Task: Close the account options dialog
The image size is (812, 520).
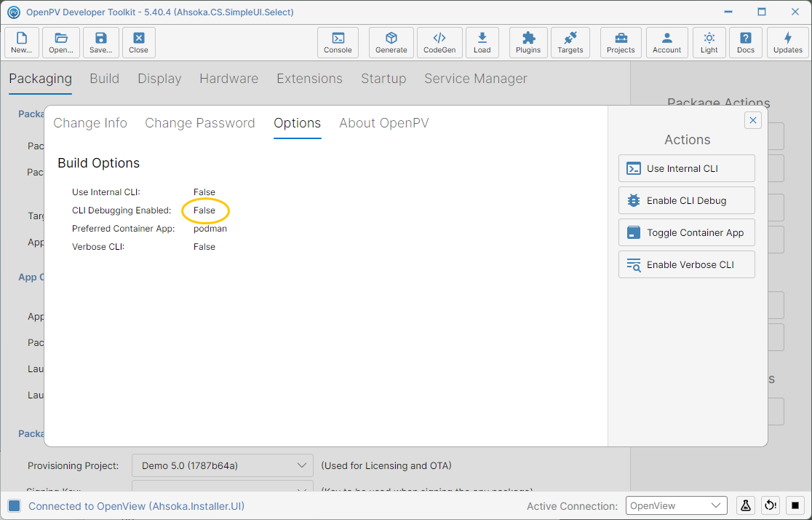Action: [753, 120]
